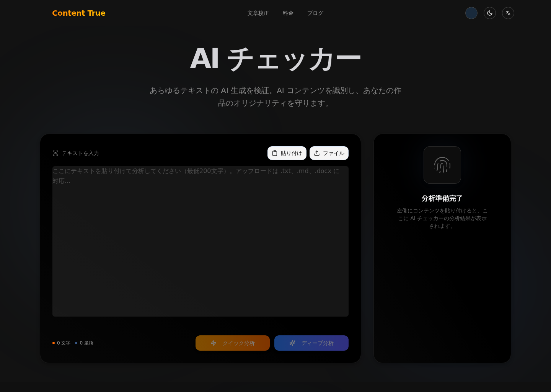Viewport: 551px width, 392px height.
Task: Open the language switcher icon
Action: tap(508, 13)
